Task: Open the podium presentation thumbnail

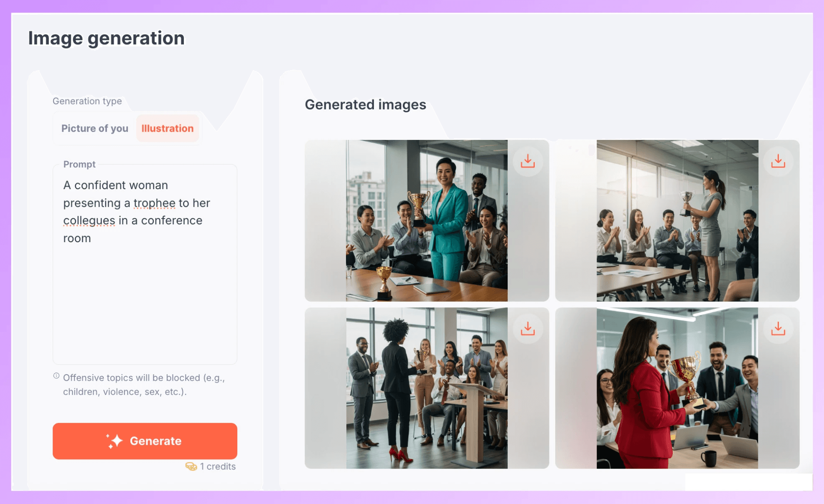Action: click(x=427, y=388)
